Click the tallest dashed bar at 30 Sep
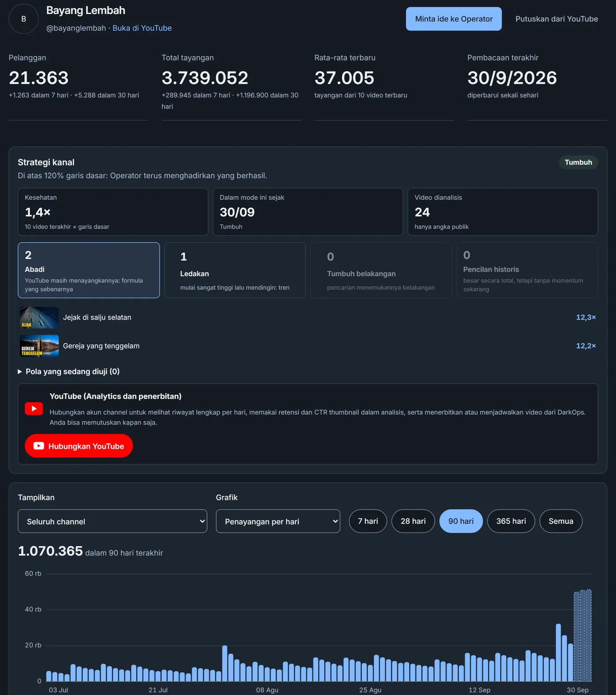616x695 pixels. click(x=589, y=636)
